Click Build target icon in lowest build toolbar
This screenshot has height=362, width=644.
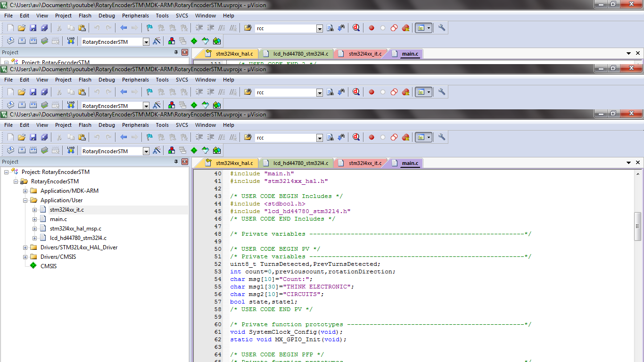[x=22, y=151]
